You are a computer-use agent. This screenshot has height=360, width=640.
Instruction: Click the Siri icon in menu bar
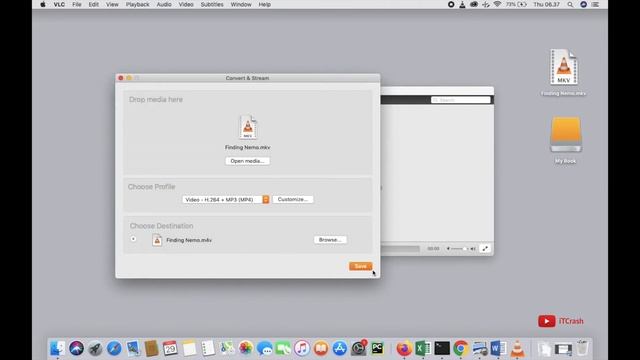(x=583, y=4)
